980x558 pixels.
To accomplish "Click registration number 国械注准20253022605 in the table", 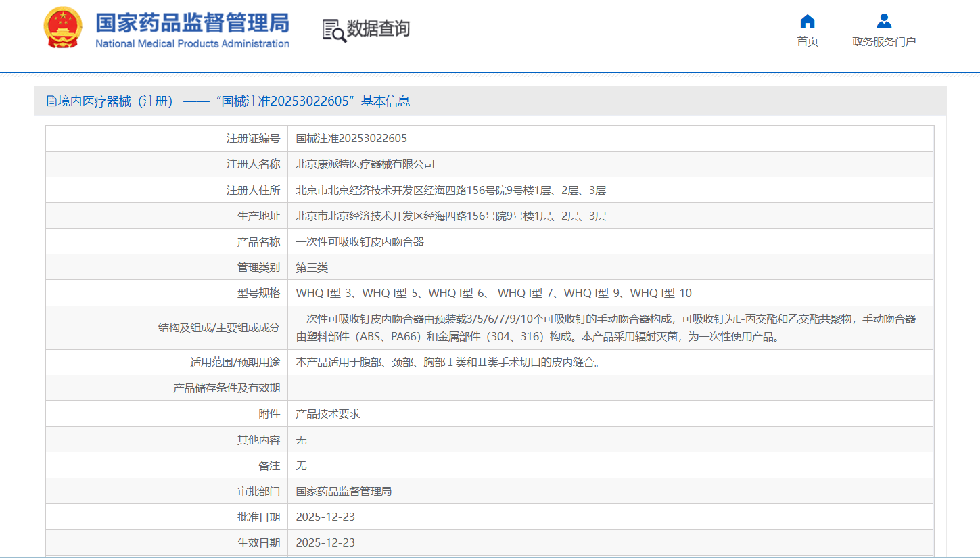I will pos(352,139).
